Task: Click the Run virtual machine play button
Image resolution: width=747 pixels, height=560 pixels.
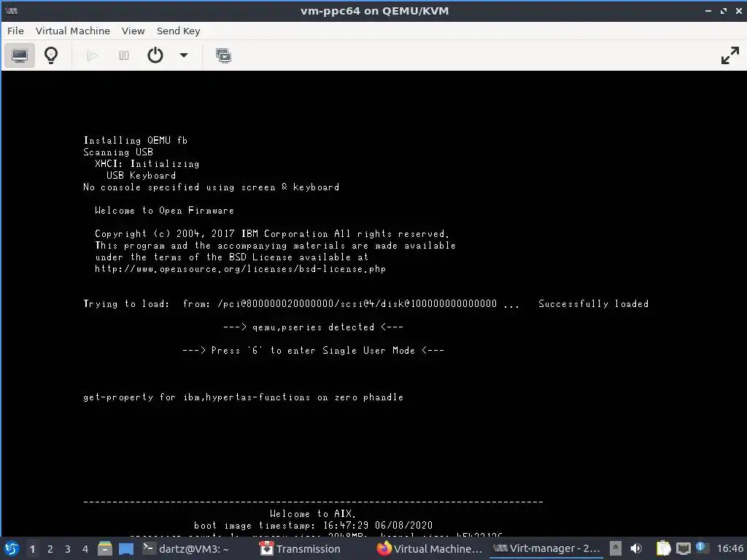Action: 92,55
